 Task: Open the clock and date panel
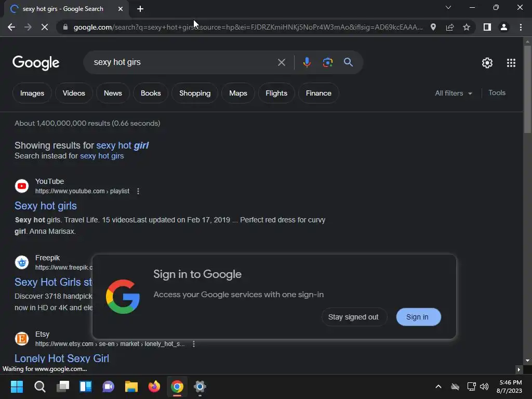[x=509, y=387]
